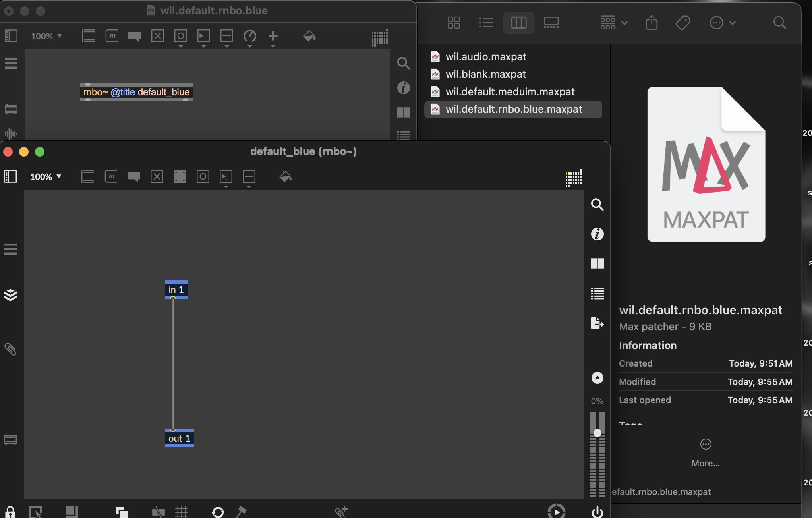
Task: Open patcher windows icon in bottom toolbar
Action: 35,512
